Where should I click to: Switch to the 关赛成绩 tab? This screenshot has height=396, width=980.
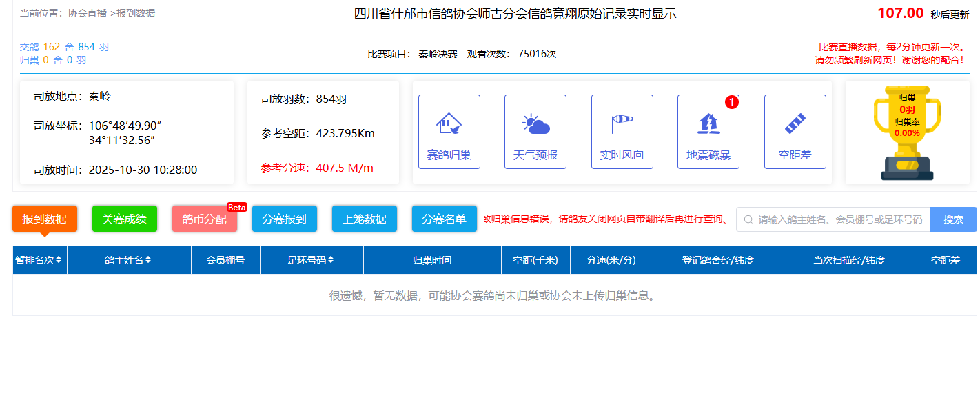coord(125,219)
